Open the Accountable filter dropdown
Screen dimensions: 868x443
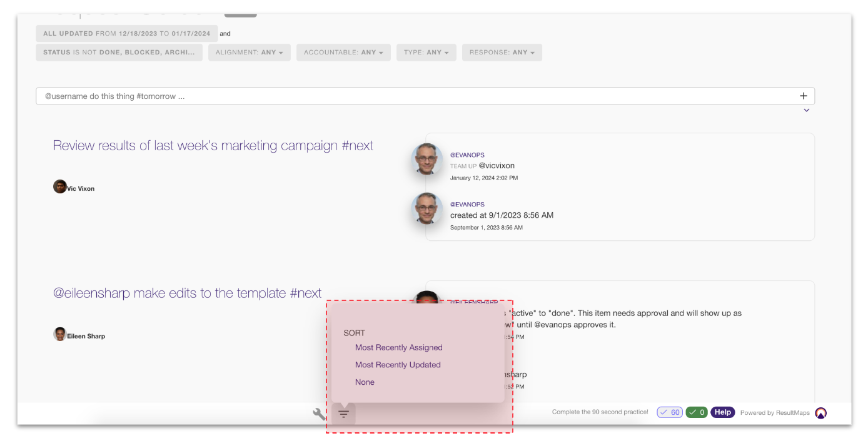point(343,53)
